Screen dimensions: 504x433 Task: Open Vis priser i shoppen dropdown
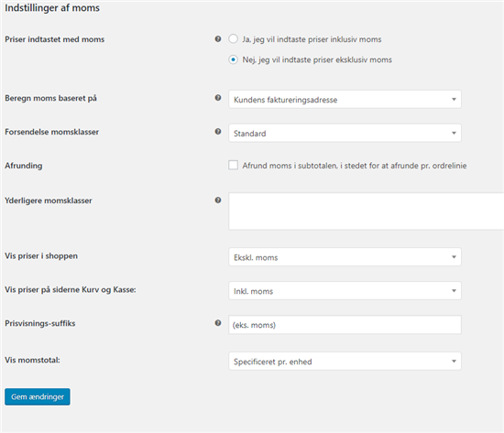(x=345, y=257)
